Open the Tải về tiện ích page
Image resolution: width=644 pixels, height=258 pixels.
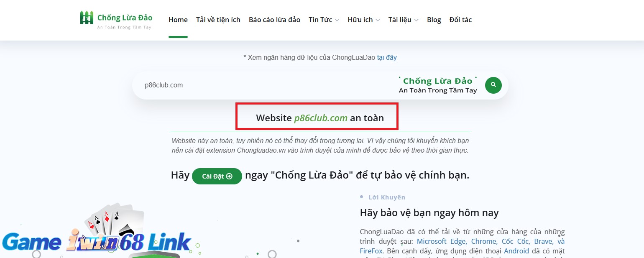coord(218,20)
